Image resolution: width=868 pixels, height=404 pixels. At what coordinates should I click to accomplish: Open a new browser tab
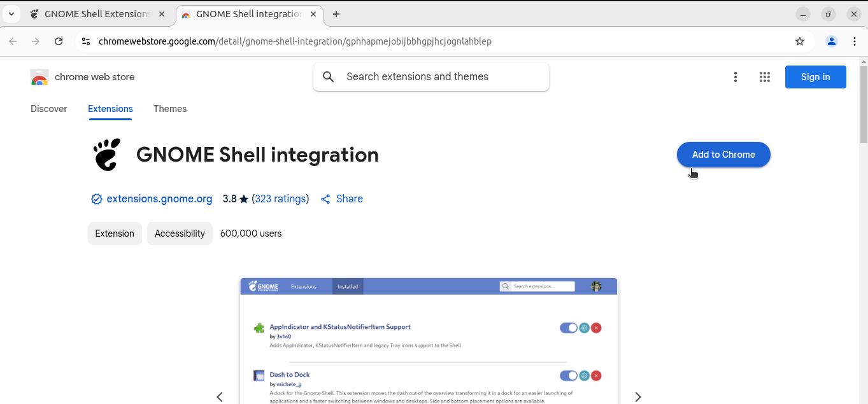click(336, 14)
